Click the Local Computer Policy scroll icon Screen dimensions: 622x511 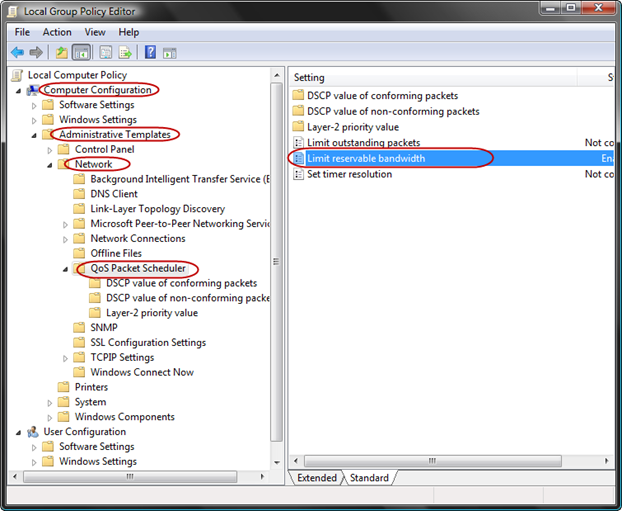[x=17, y=75]
